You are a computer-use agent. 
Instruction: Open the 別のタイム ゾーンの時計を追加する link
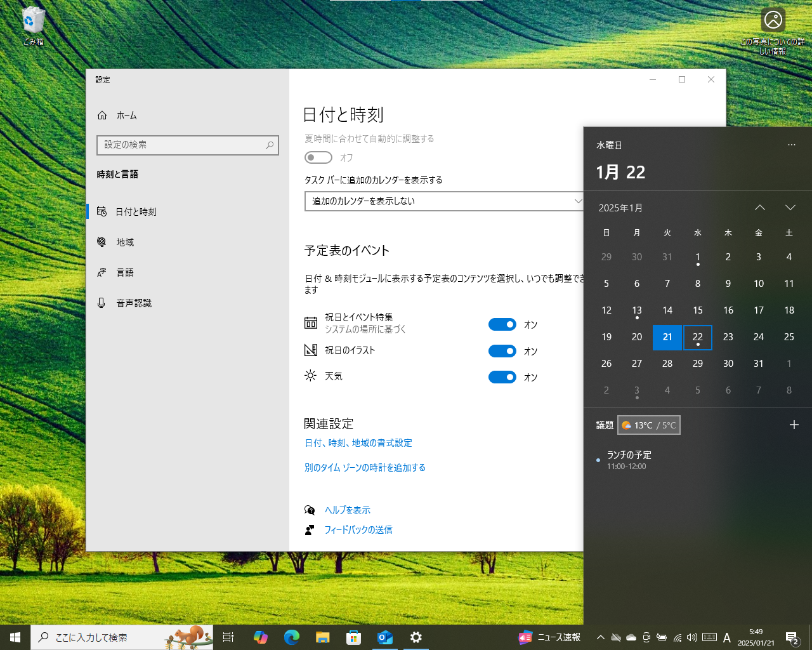coord(365,468)
